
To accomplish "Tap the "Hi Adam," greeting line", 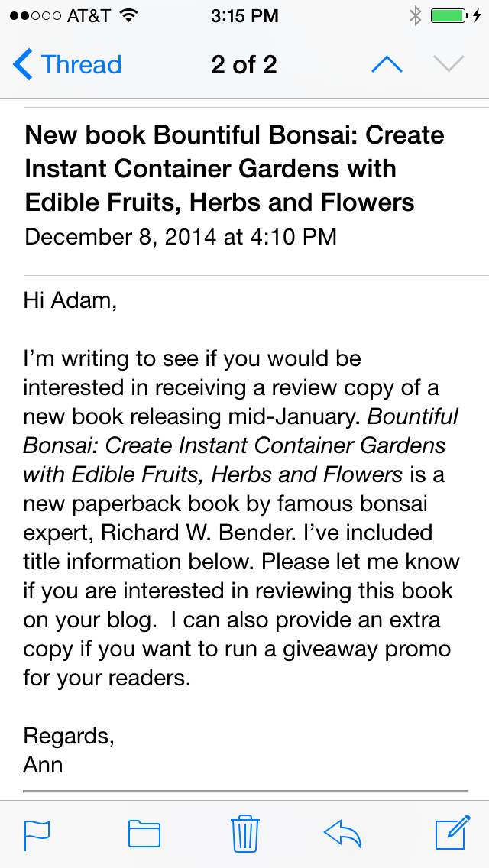I will point(70,300).
